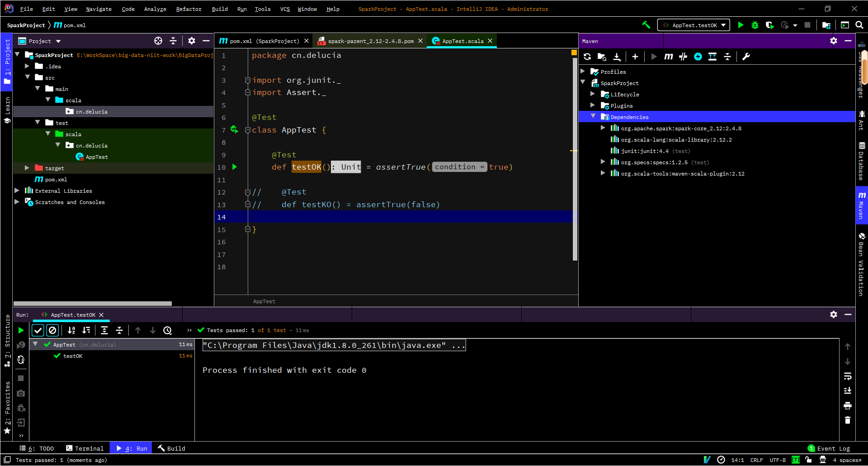This screenshot has width=868, height=466.
Task: Select the testOK result row
Action: [112, 356]
